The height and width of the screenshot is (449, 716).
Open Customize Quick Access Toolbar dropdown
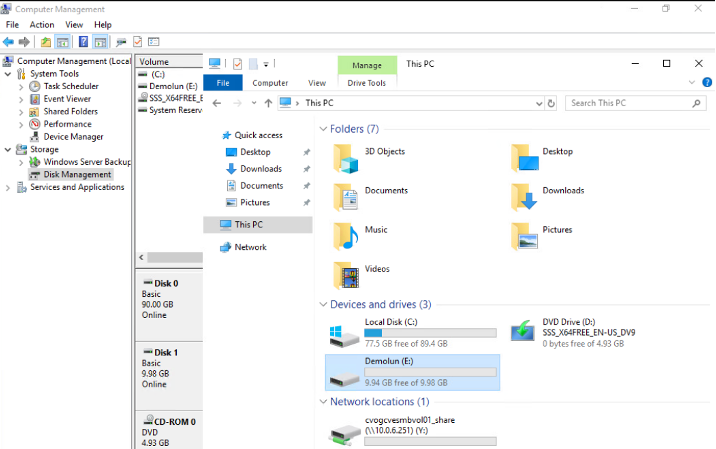pos(266,64)
